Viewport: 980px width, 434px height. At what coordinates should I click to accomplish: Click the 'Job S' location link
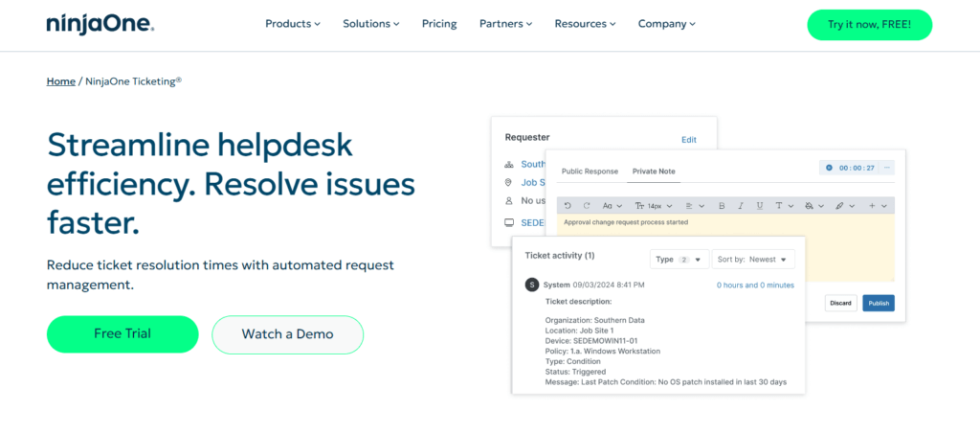point(534,183)
